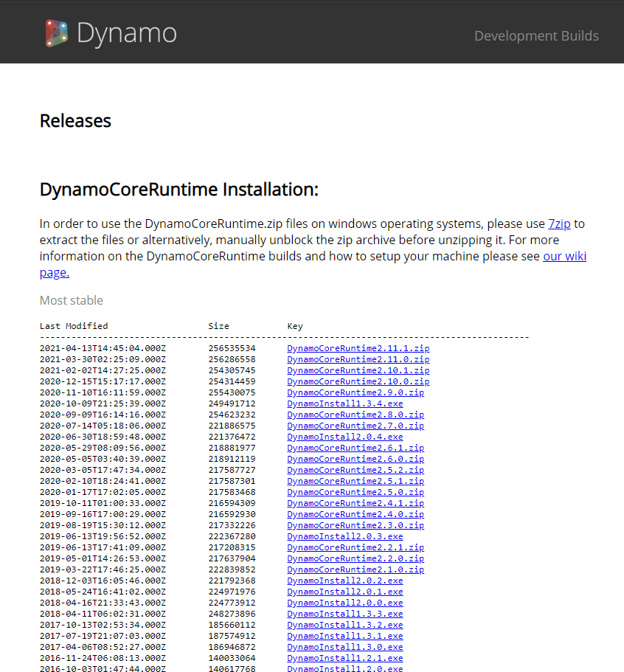Download DynamoCoreRuntime2.9.0.zip
The image size is (624, 672).
tap(356, 392)
